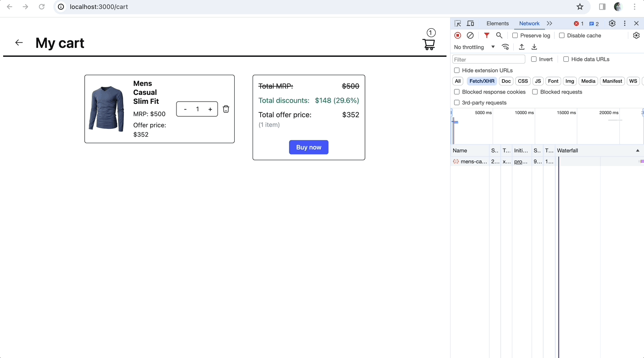The width and height of the screenshot is (644, 358).
Task: Click the trash icon to remove the item
Action: point(226,109)
